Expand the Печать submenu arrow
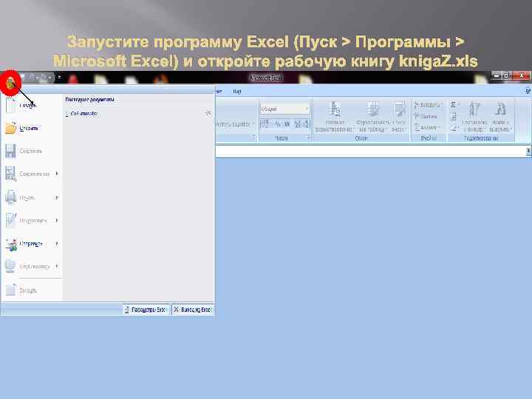Screen dimensions: 532x399 pos(57,197)
